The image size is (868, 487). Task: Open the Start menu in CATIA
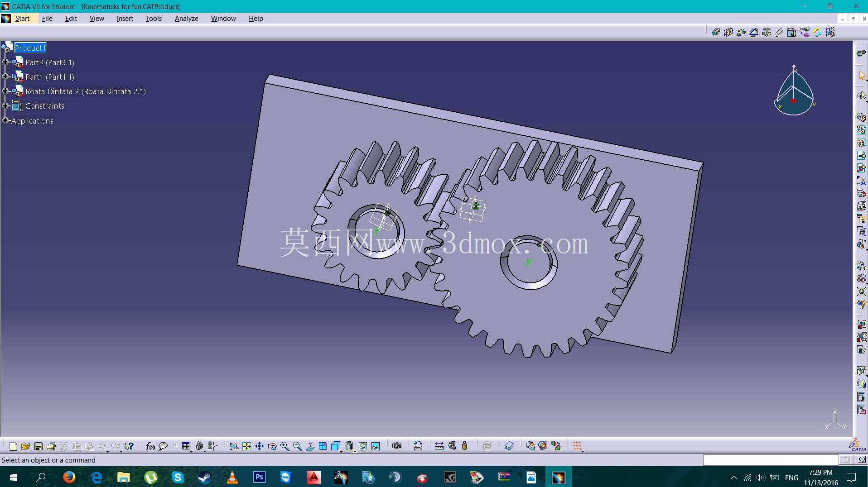[x=22, y=19]
